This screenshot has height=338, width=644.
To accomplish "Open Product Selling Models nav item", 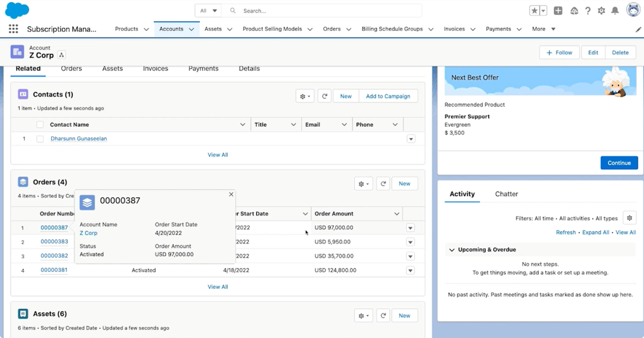I will point(272,29).
